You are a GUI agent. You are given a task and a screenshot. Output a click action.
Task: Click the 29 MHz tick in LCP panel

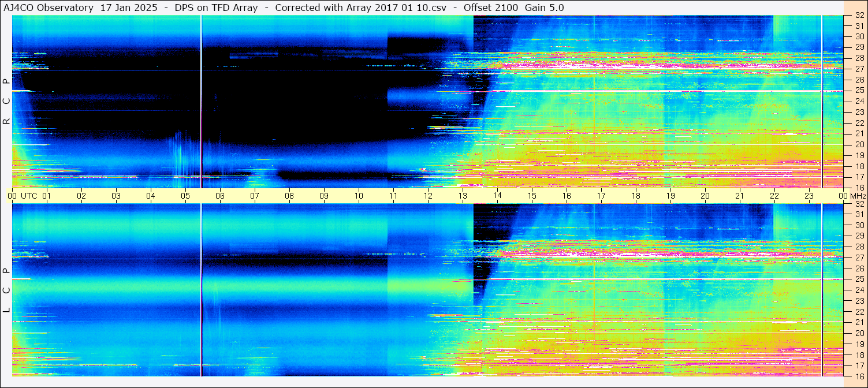pos(859,236)
